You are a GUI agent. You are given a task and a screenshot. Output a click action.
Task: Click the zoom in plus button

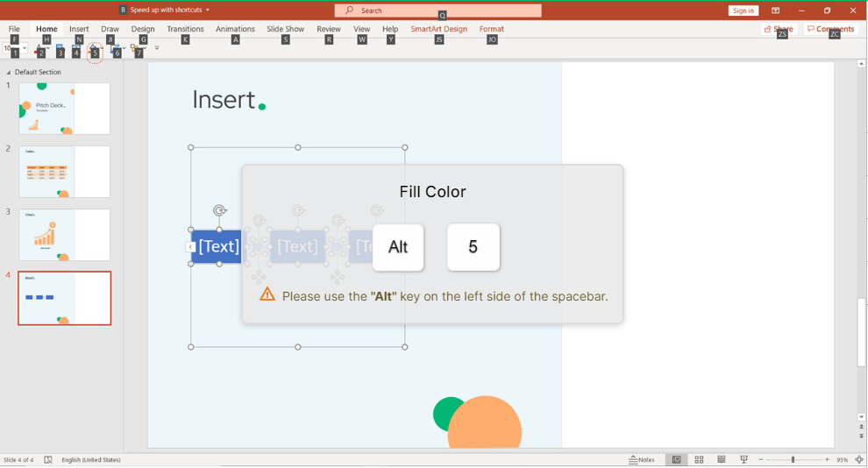(827, 460)
